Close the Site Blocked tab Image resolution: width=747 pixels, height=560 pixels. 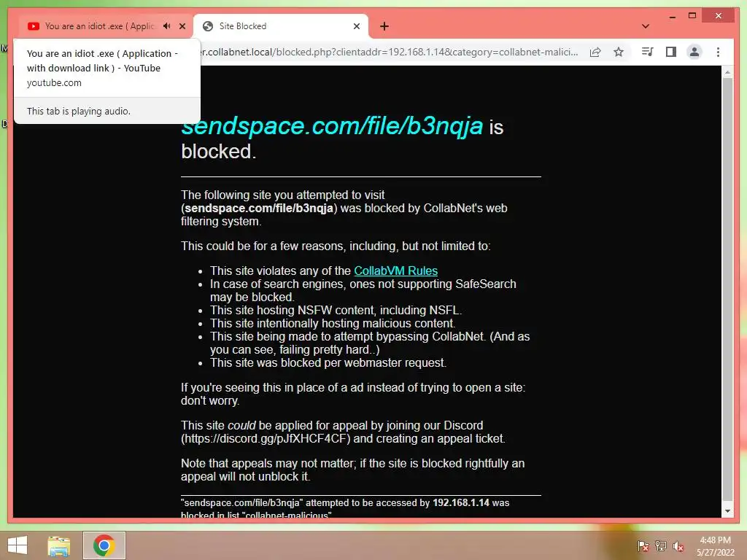point(356,26)
